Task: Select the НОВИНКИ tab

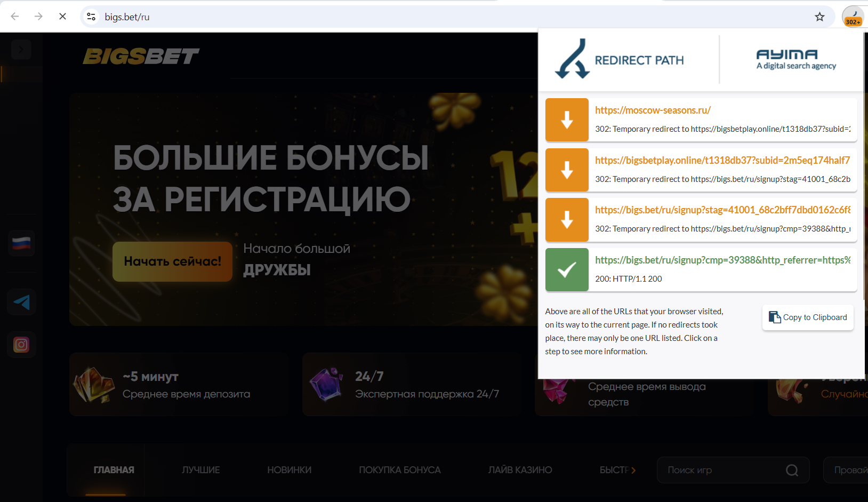Action: pyautogui.click(x=289, y=470)
